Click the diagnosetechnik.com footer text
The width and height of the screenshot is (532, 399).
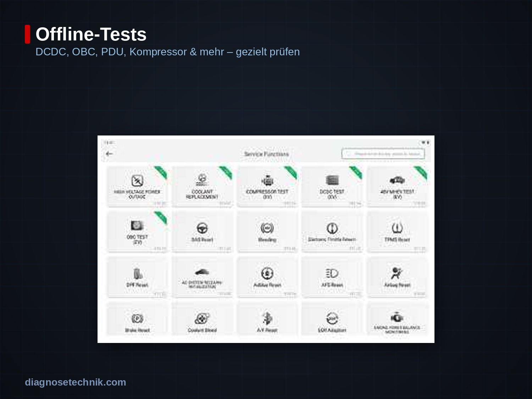(76, 382)
